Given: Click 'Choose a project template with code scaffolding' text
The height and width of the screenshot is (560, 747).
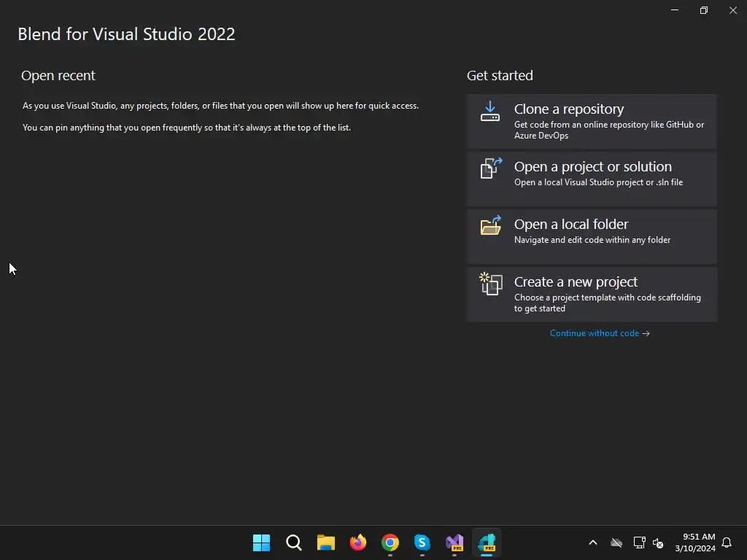Looking at the screenshot, I should pos(608,303).
